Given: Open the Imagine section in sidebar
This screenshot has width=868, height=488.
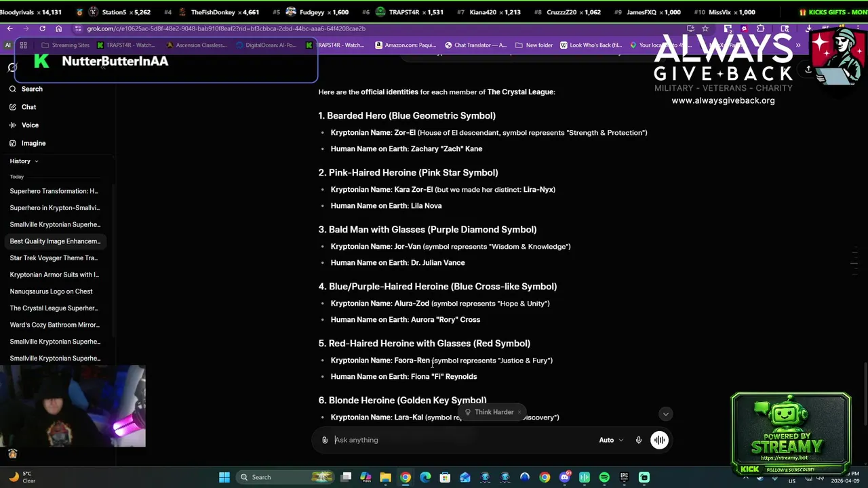Looking at the screenshot, I should point(28,143).
